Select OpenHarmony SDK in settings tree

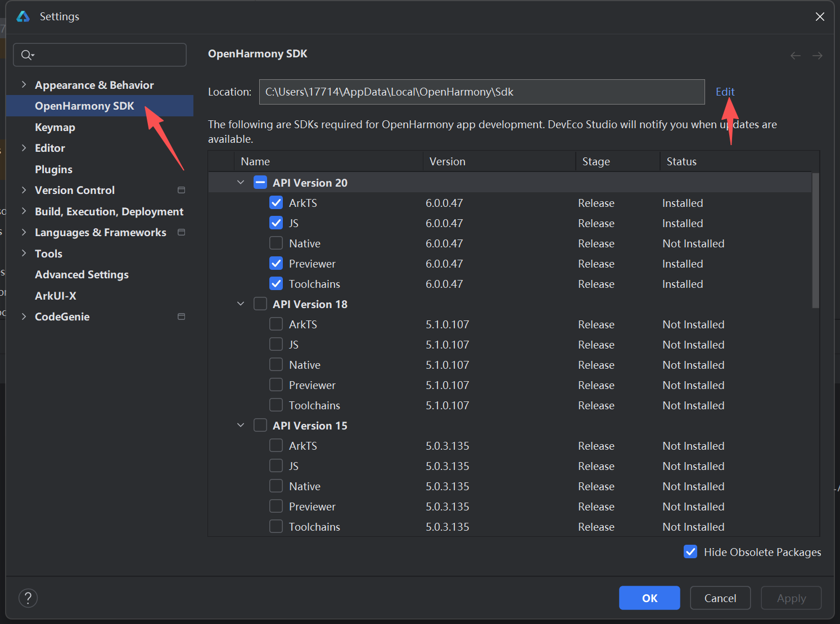point(100,106)
